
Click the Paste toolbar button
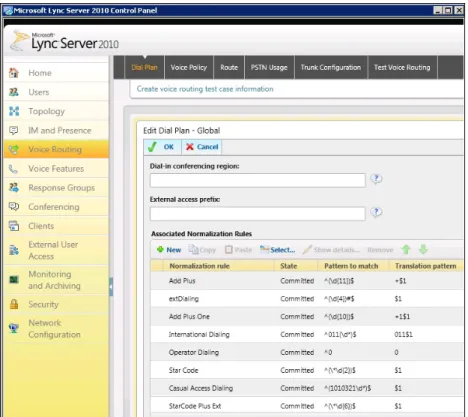(238, 250)
